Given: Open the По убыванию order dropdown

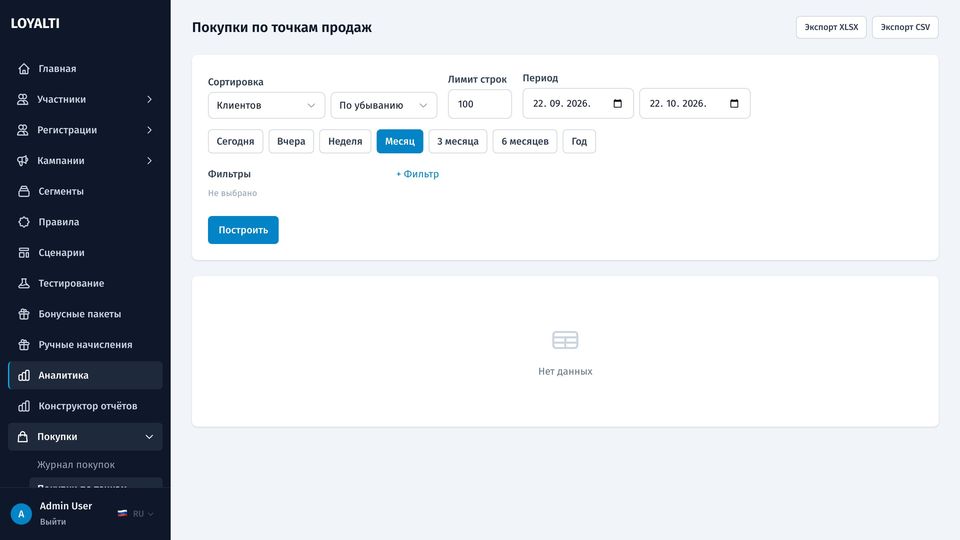Looking at the screenshot, I should [x=384, y=105].
